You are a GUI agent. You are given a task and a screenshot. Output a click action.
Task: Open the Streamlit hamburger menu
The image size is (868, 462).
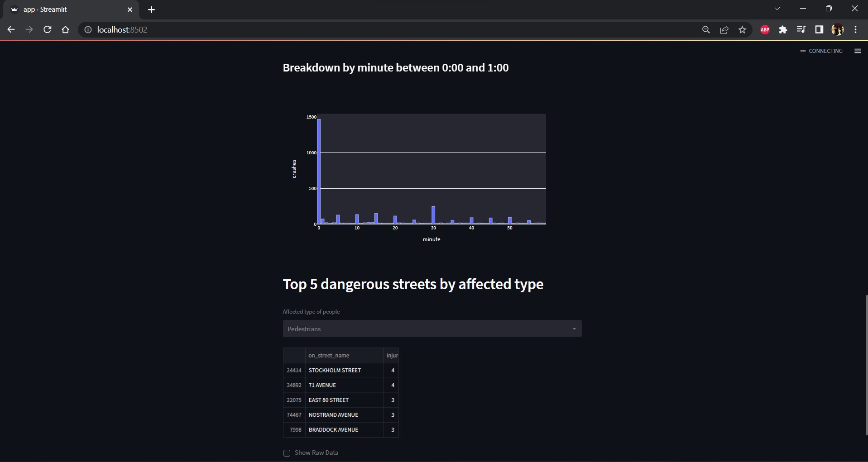(858, 51)
